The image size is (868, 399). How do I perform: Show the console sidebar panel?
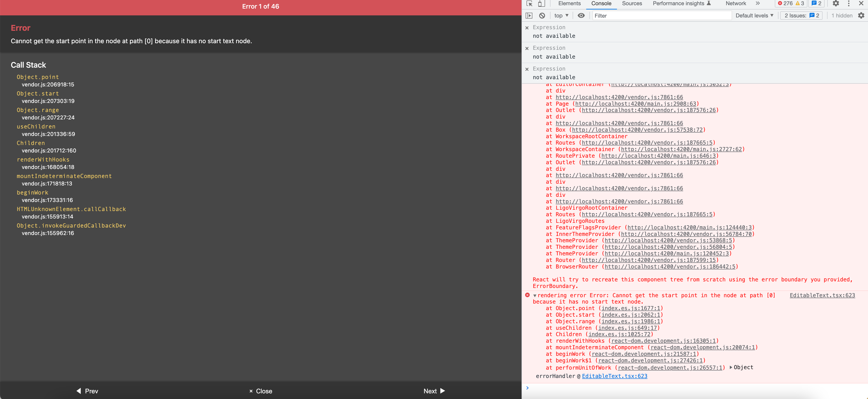pyautogui.click(x=529, y=16)
